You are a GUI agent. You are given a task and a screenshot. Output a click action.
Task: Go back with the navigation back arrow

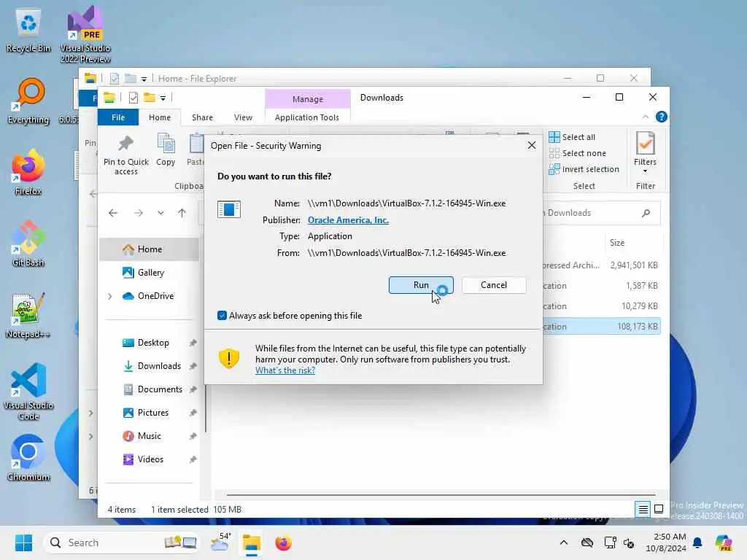pos(113,213)
